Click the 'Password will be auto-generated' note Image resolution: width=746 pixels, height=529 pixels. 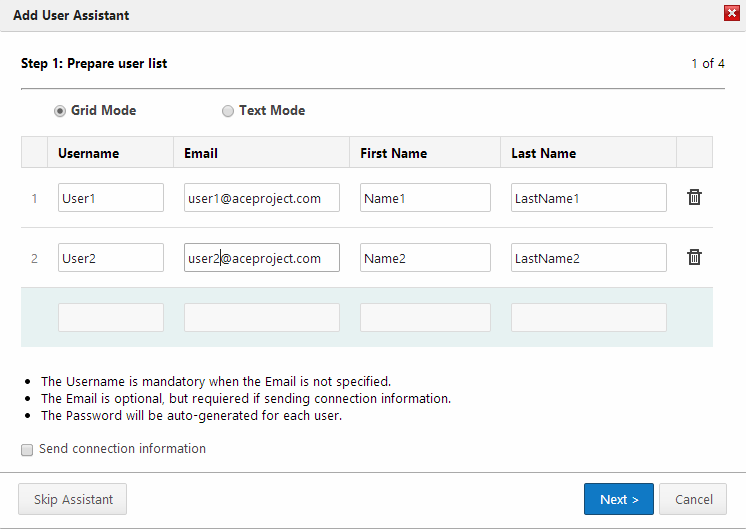tap(191, 416)
